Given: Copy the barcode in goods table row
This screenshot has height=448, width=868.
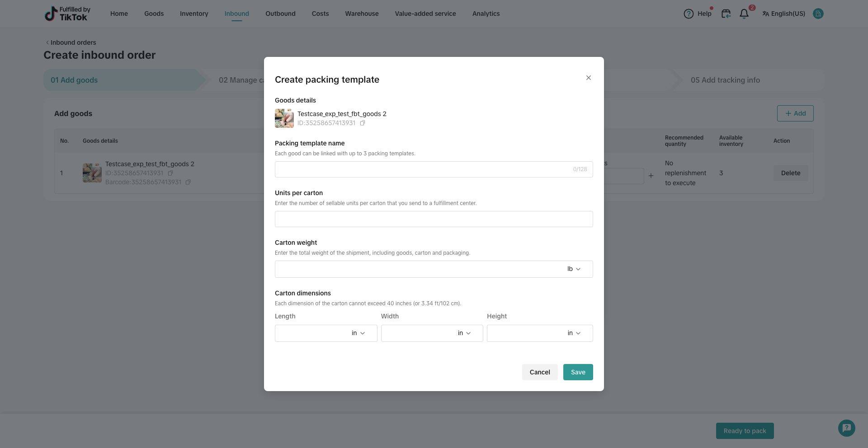Looking at the screenshot, I should 188,182.
